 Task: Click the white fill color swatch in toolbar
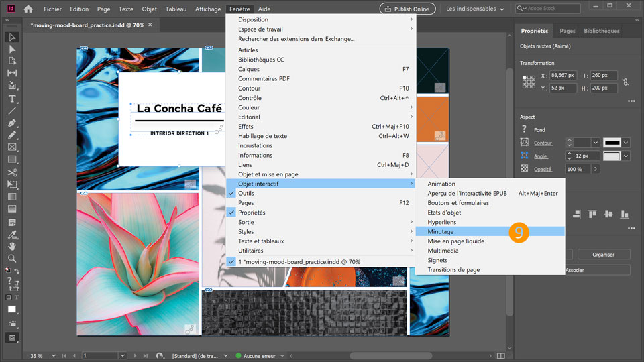(x=12, y=310)
